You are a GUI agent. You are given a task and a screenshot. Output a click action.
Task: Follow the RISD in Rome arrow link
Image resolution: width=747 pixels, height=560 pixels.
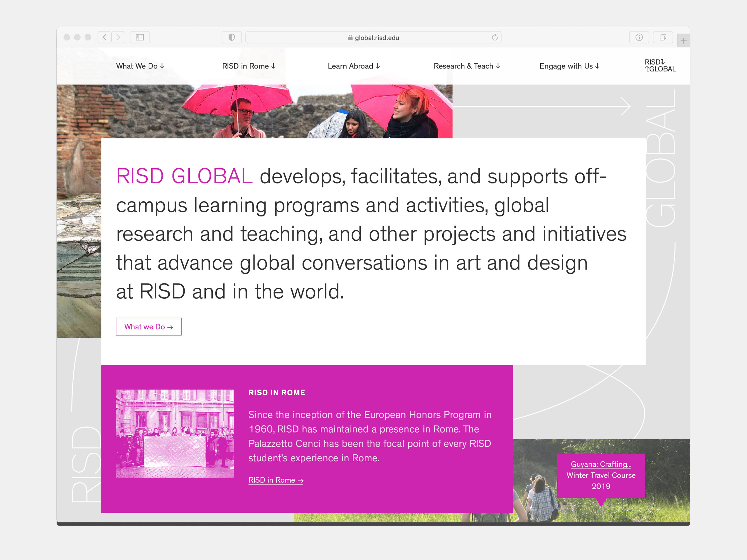click(276, 480)
